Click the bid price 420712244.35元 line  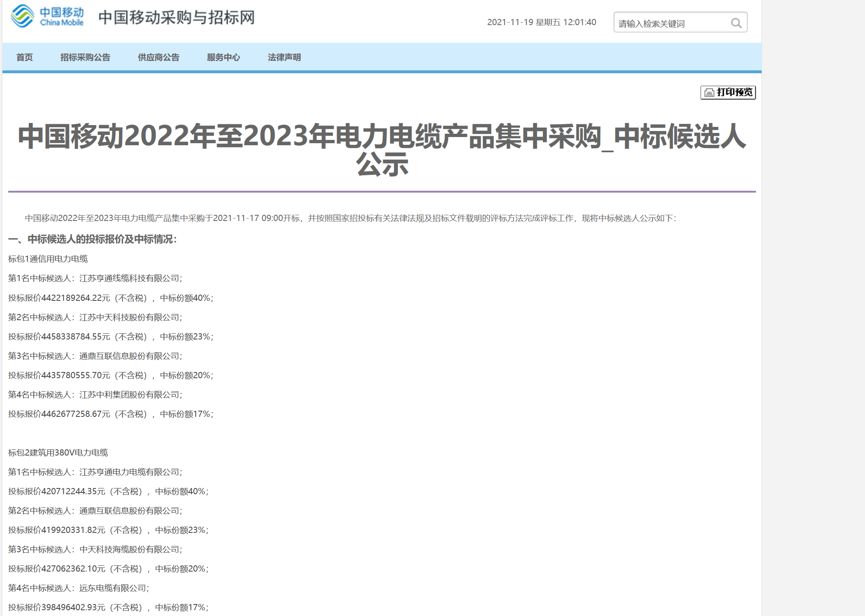click(x=109, y=491)
